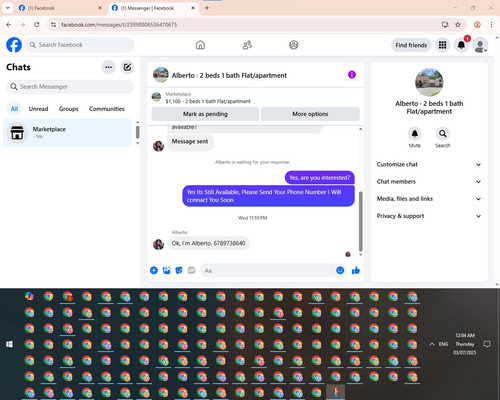Expand Customize chat section
500x400 pixels.
point(429,164)
